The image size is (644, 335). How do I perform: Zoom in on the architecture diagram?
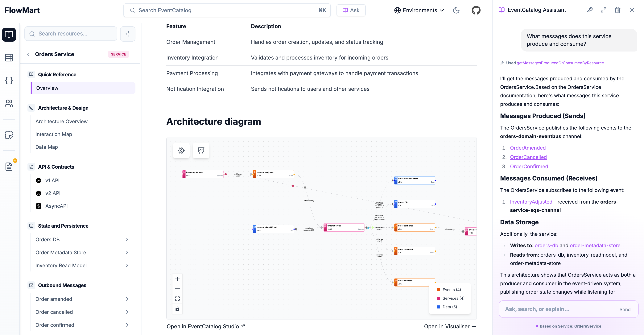click(177, 279)
